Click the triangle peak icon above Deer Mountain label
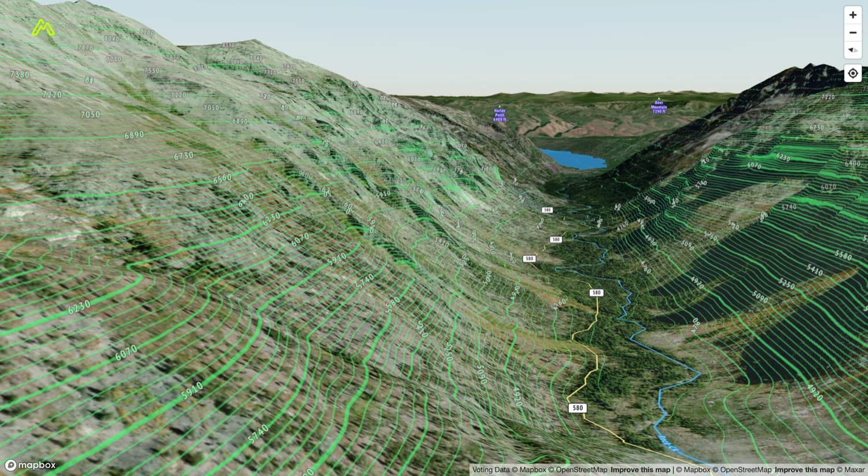The image size is (868, 476). point(659,98)
